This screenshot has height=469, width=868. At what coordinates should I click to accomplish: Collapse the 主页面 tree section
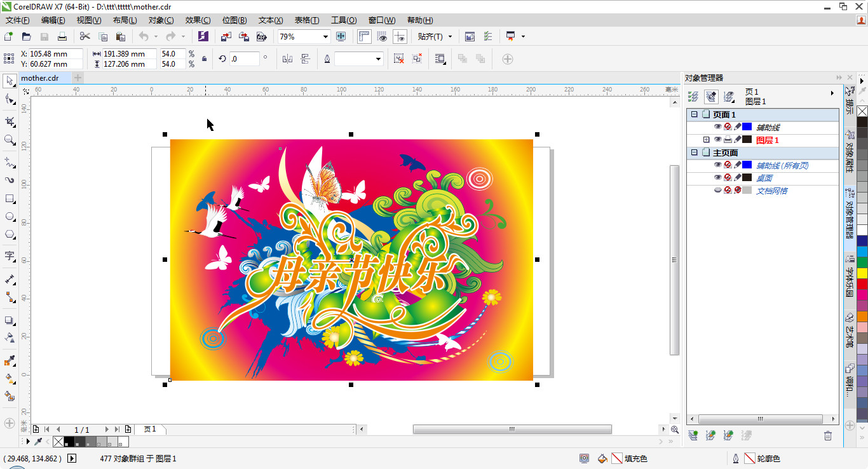(x=695, y=153)
